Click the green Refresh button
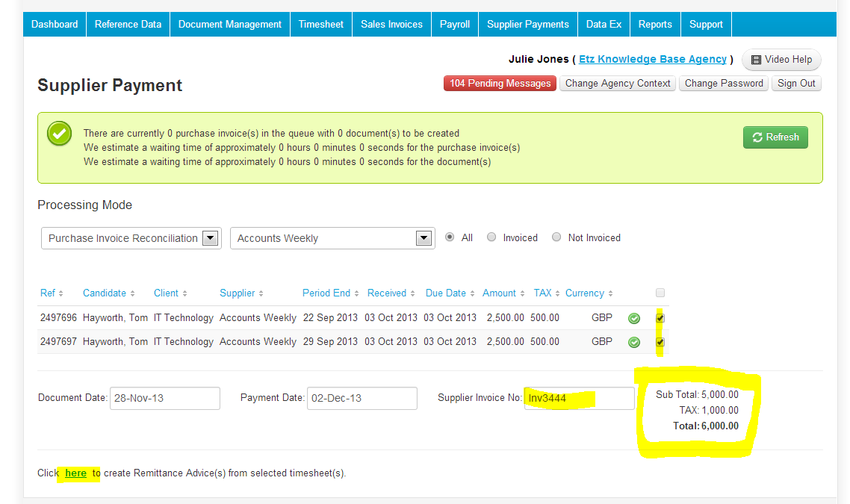This screenshot has height=504, width=850. pyautogui.click(x=775, y=137)
